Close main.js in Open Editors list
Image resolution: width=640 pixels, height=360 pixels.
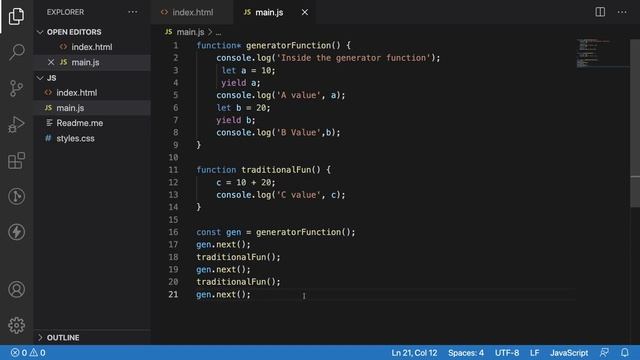(51, 62)
